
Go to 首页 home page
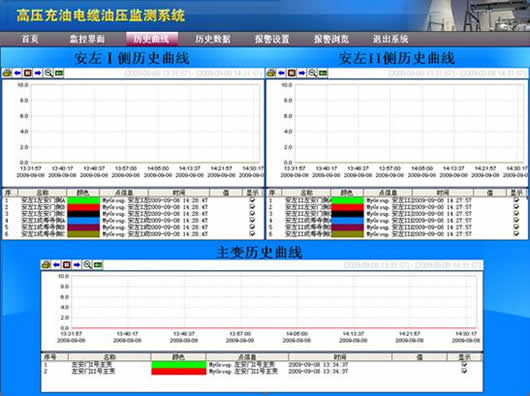click(30, 39)
